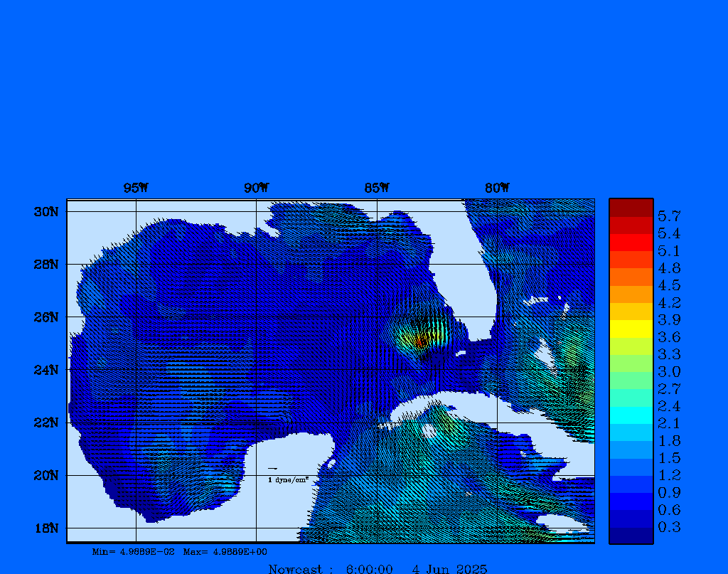The height and width of the screenshot is (574, 728).
Task: Select the yellow band in the color legend
Action: pos(631,329)
